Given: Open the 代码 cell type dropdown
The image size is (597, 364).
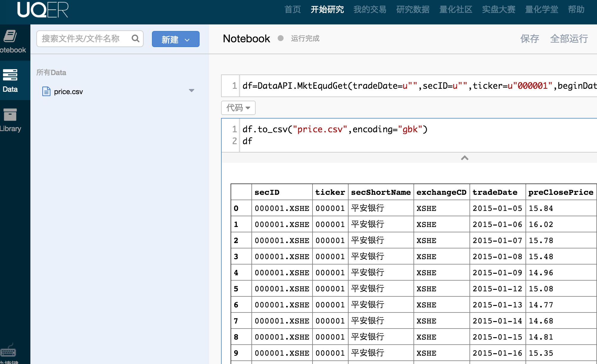Looking at the screenshot, I should 238,108.
